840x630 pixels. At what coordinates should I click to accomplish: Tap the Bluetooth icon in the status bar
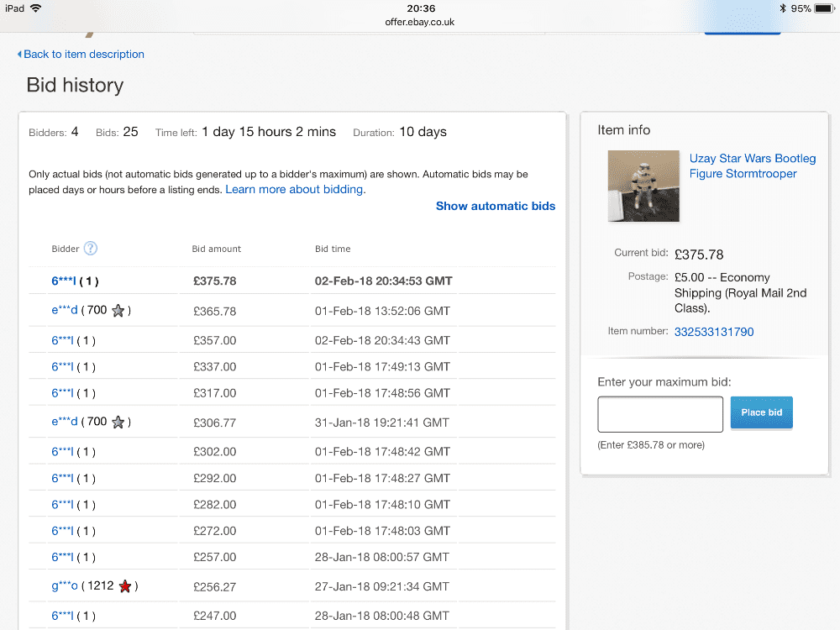[x=782, y=8]
